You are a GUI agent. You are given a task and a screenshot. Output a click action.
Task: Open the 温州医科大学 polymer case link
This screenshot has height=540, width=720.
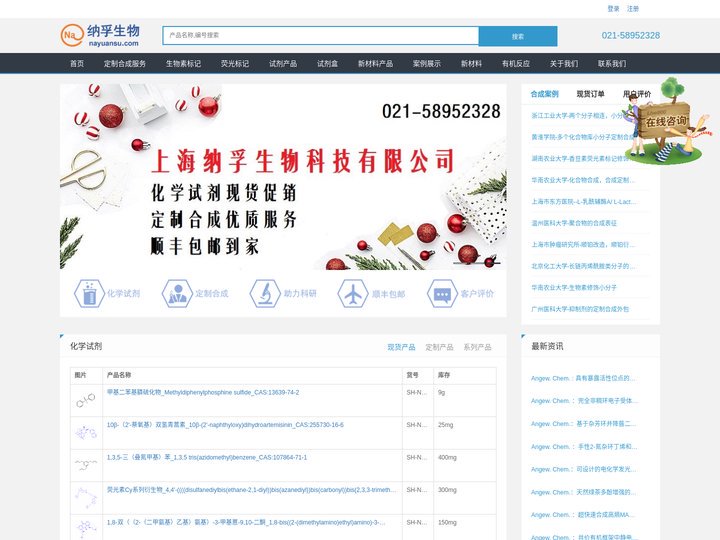(574, 223)
